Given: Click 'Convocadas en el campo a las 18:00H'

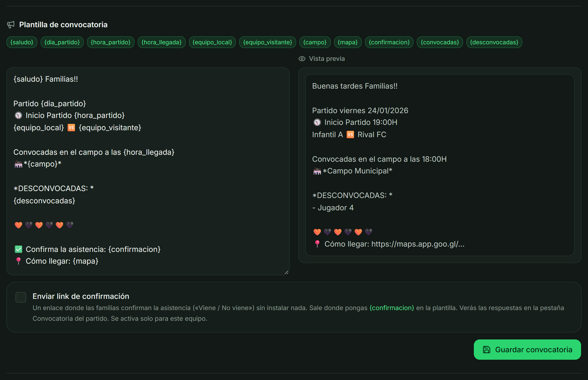Looking at the screenshot, I should [379, 159].
